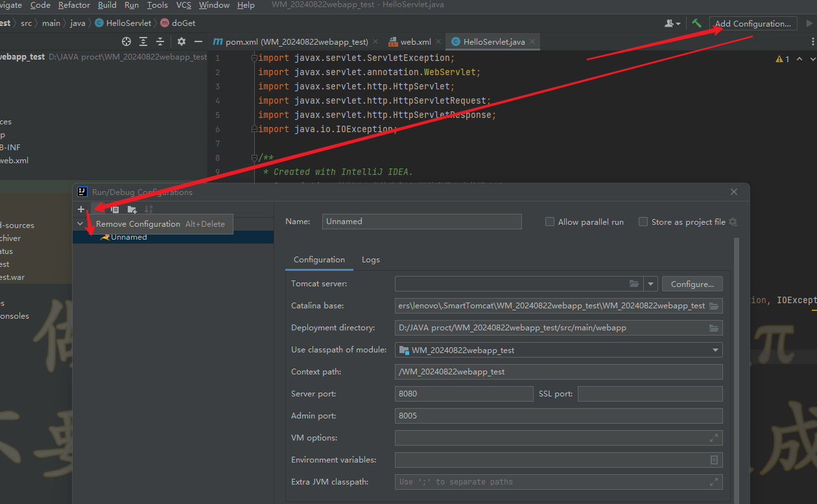817x504 pixels.
Task: Browse Catalina base folder
Action: point(714,306)
